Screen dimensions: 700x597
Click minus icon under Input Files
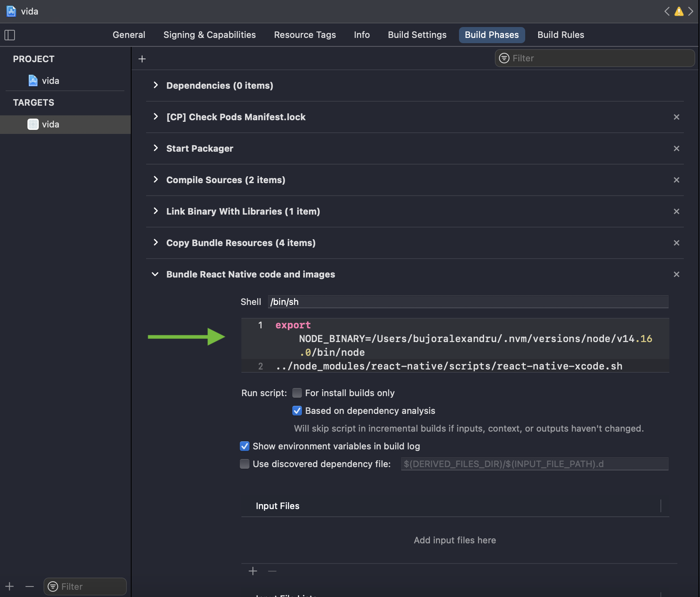[x=272, y=571]
